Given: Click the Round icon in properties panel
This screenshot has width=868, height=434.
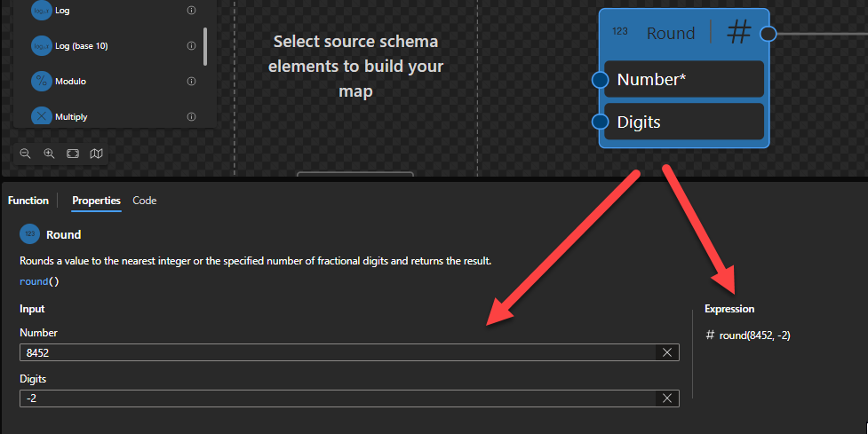Looking at the screenshot, I should pyautogui.click(x=30, y=233).
